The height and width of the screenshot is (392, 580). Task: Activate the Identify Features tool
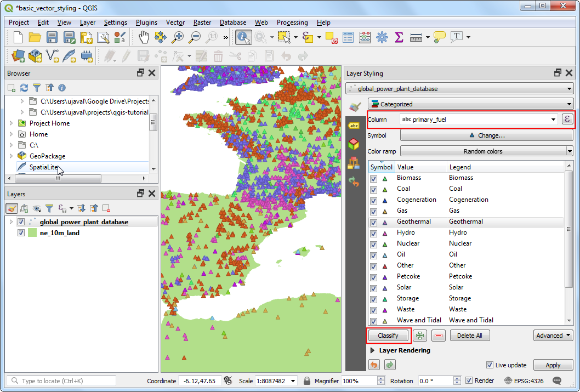pyautogui.click(x=243, y=37)
